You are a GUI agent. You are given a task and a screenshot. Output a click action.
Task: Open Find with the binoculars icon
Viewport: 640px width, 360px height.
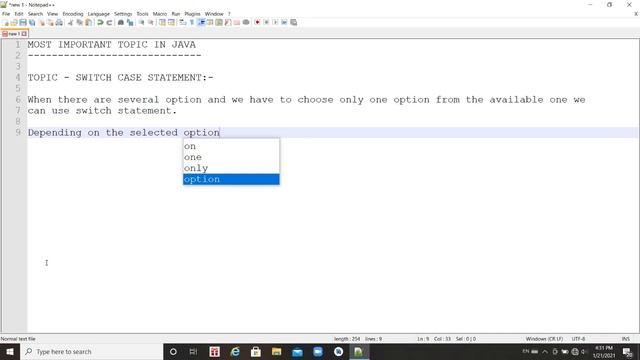(121, 22)
